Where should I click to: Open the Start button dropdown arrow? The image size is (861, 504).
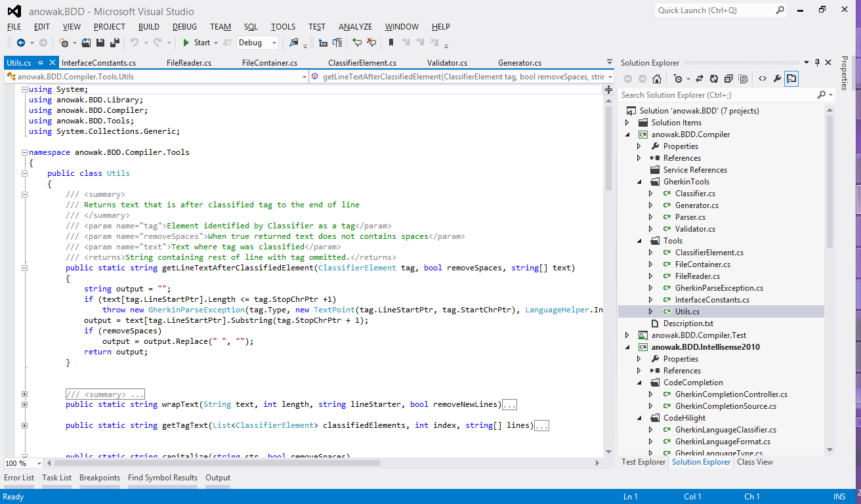(217, 43)
